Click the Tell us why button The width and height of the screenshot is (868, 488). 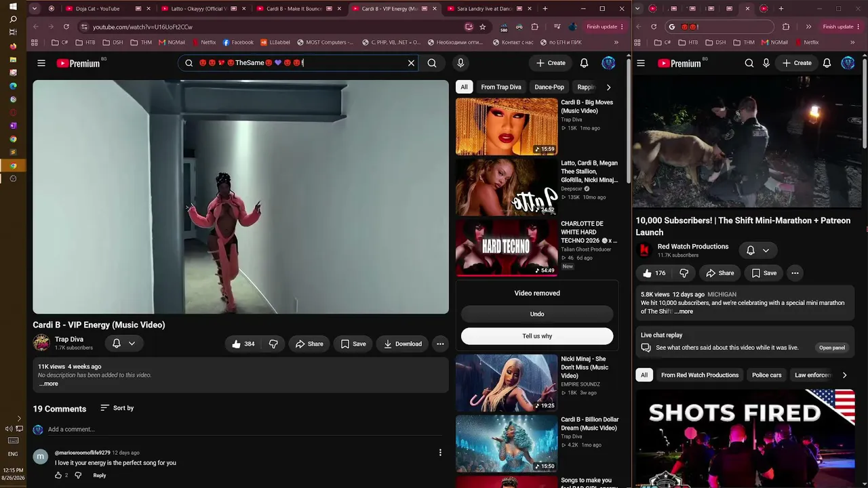tap(537, 336)
